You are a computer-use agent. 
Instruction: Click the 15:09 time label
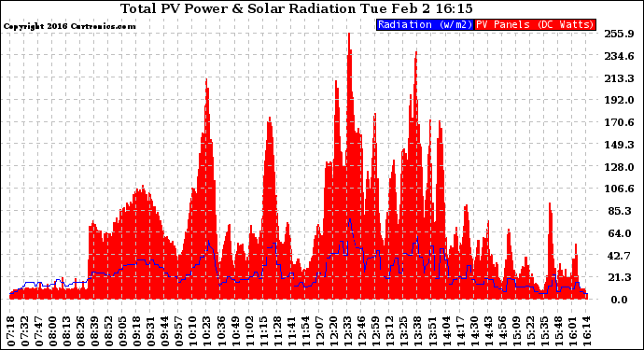tap(516, 331)
